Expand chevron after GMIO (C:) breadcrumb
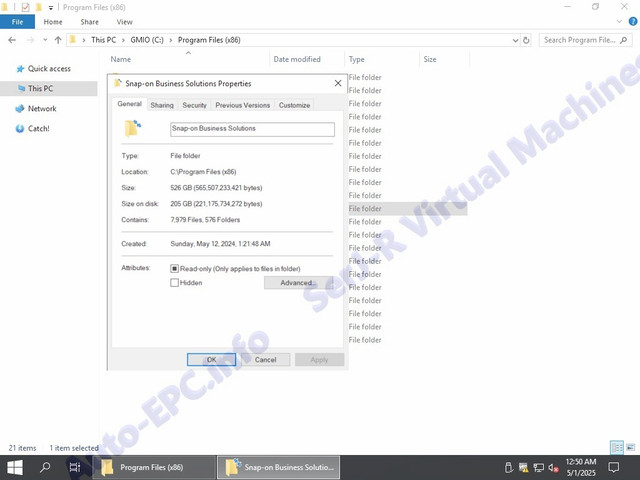Viewport: 640px width, 480px height. coord(170,40)
